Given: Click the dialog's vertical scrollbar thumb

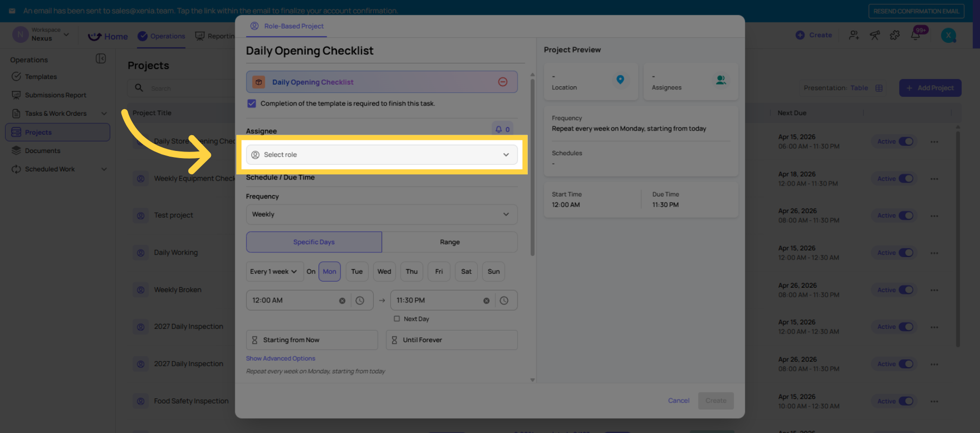Looking at the screenshot, I should (x=532, y=167).
